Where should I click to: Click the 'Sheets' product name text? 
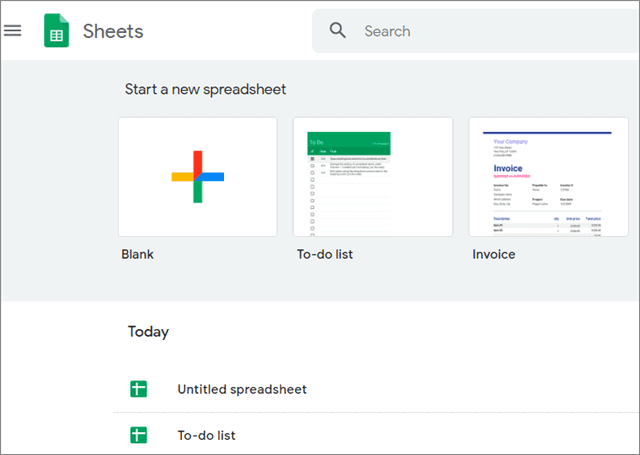112,31
